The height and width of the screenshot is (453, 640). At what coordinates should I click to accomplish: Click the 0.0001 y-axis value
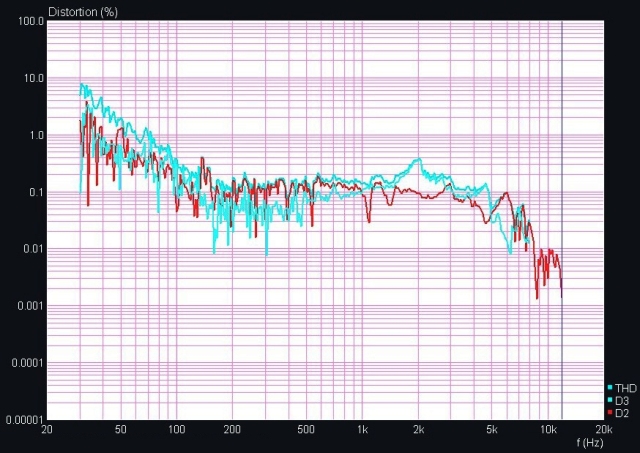click(28, 363)
